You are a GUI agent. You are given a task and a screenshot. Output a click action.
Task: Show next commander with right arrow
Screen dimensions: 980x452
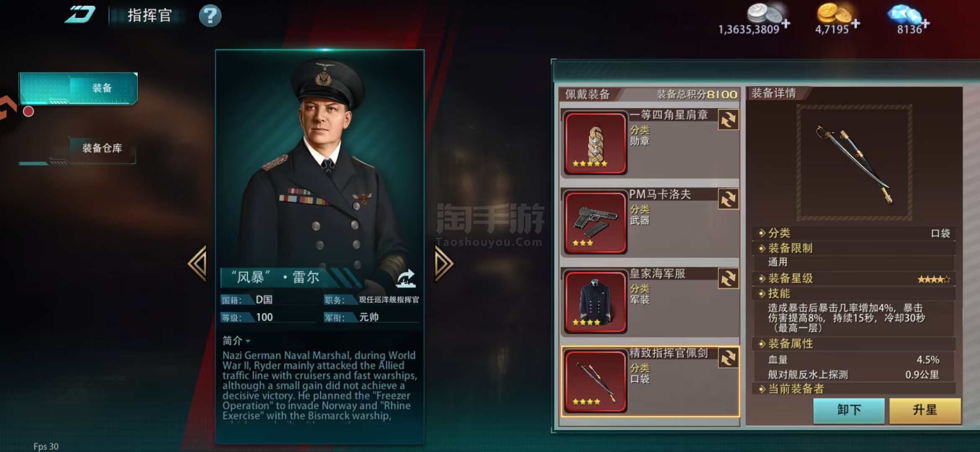(444, 263)
